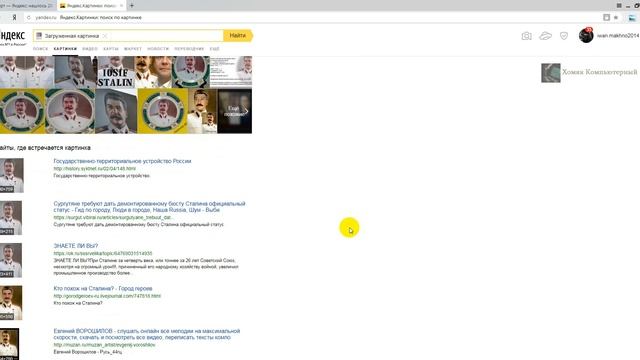Open the Маркет section
640x360 pixels.
[133, 49]
